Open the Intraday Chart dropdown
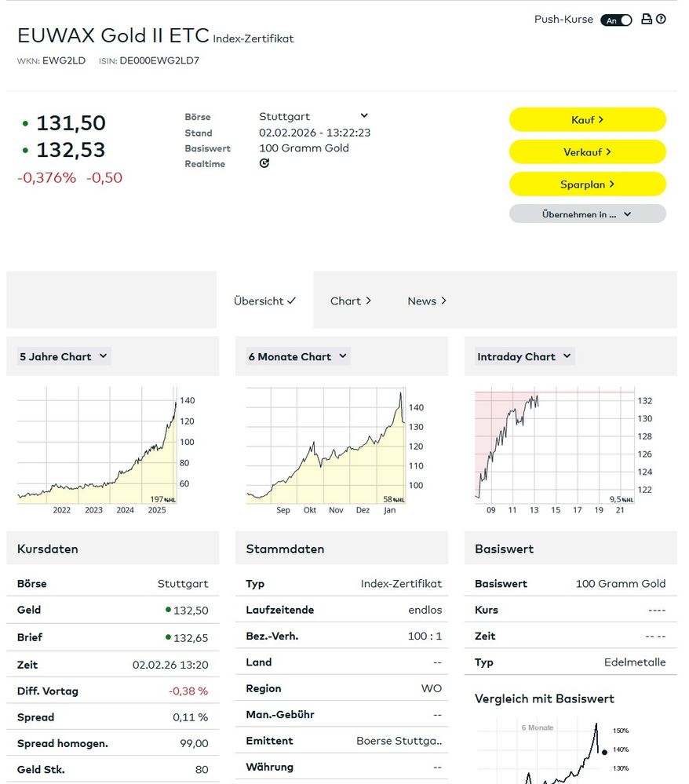The image size is (689, 784). tap(524, 356)
